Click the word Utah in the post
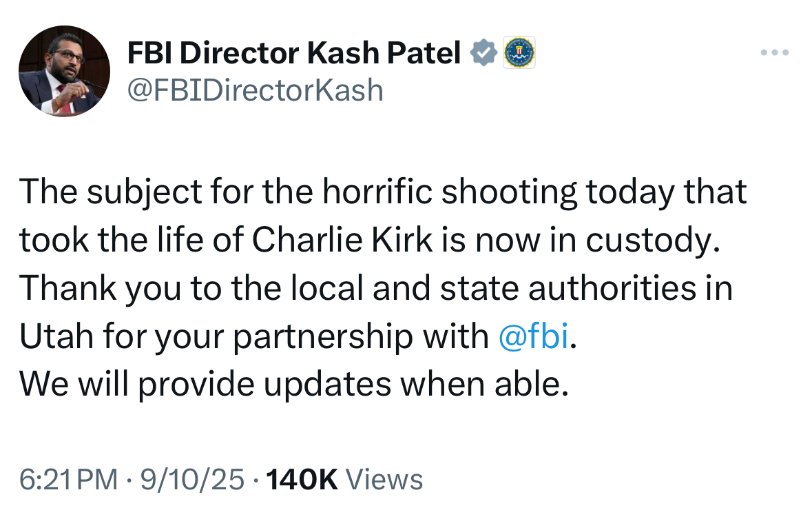Image resolution: width=812 pixels, height=519 pixels. (x=57, y=336)
